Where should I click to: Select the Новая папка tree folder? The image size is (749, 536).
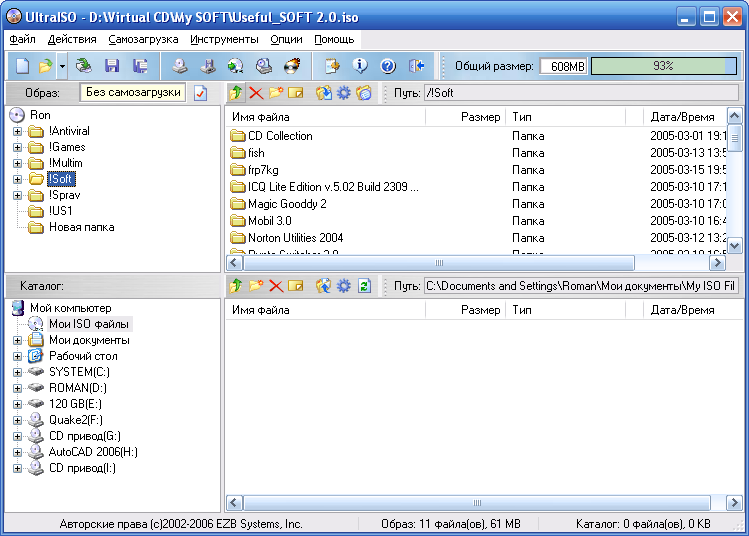pos(82,227)
